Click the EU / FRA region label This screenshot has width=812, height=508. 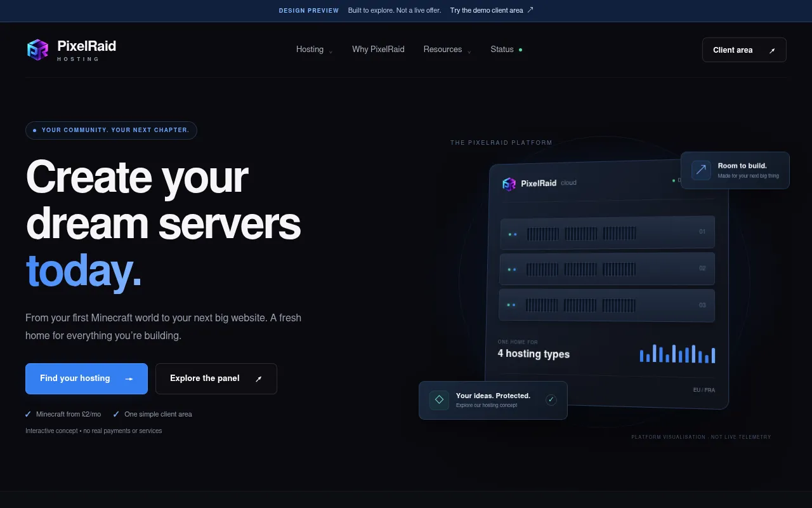pyautogui.click(x=704, y=390)
